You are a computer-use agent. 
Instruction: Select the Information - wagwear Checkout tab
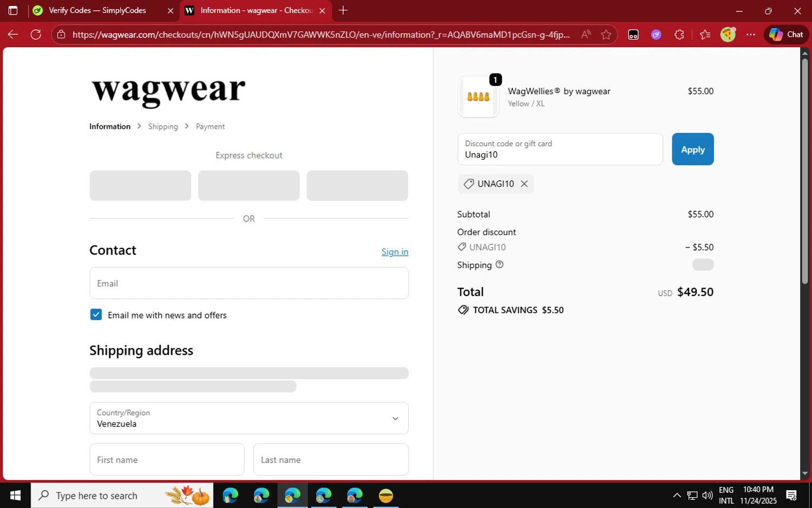tap(256, 11)
